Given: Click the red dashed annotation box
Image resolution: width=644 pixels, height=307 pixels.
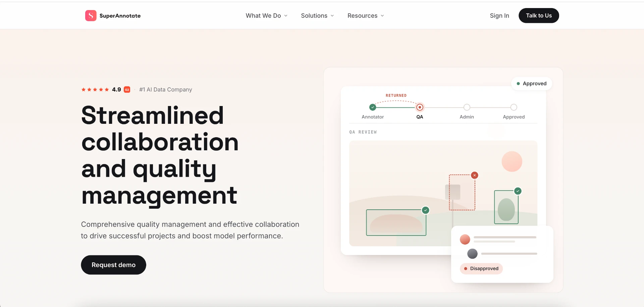Looking at the screenshot, I should [462, 192].
